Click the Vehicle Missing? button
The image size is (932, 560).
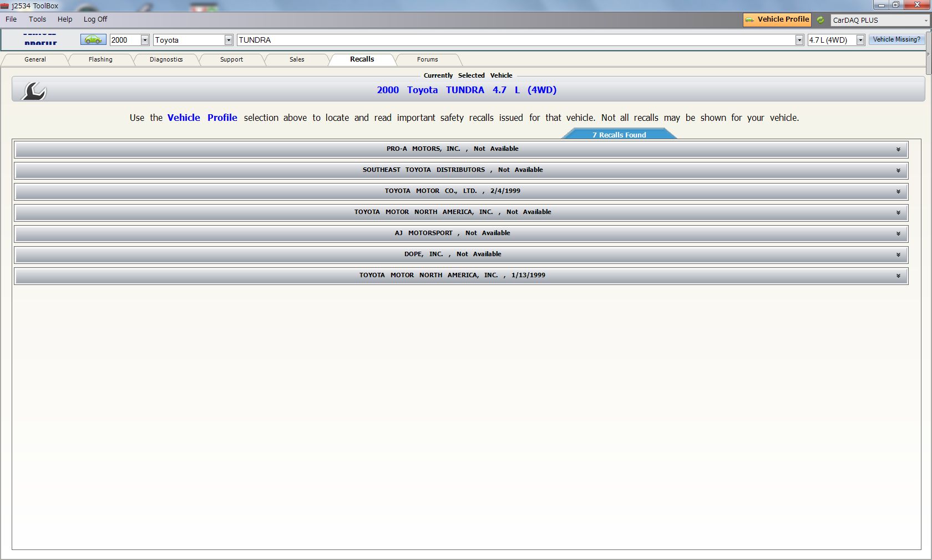896,39
